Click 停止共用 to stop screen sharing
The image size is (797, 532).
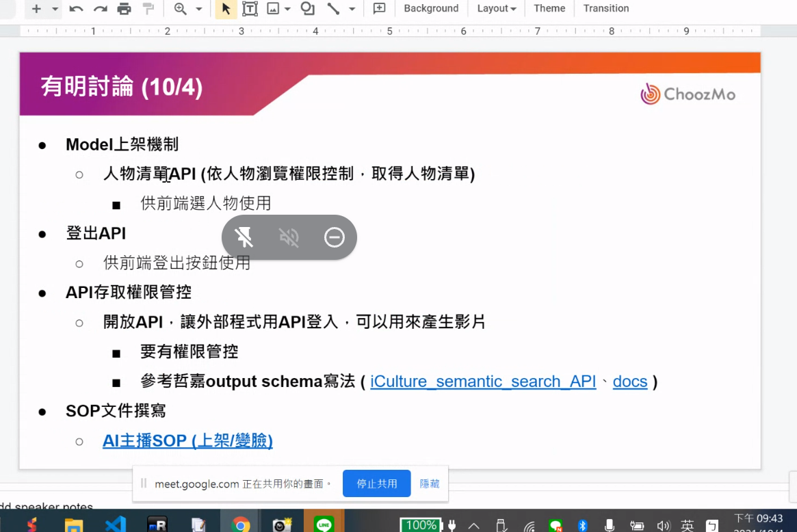coord(376,483)
